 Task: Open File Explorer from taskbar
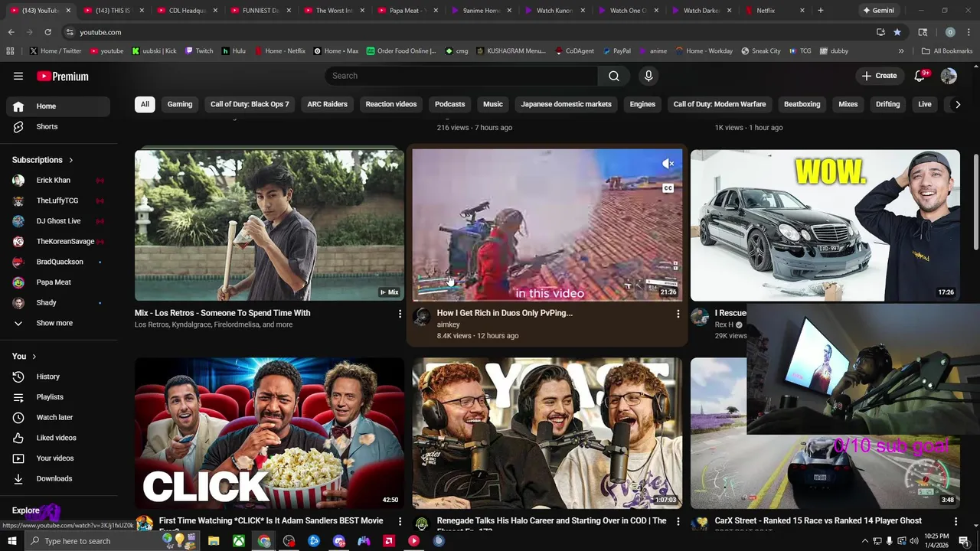click(x=214, y=541)
